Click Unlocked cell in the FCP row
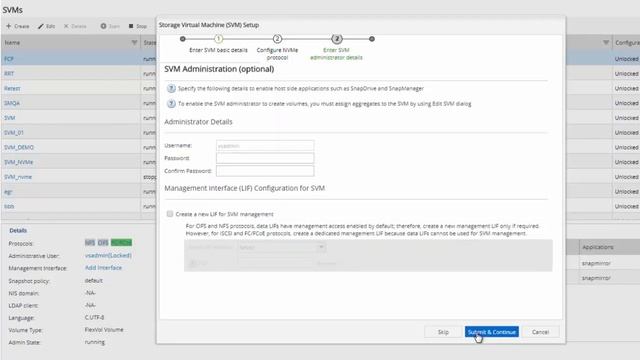The height and width of the screenshot is (360, 640). [627, 59]
